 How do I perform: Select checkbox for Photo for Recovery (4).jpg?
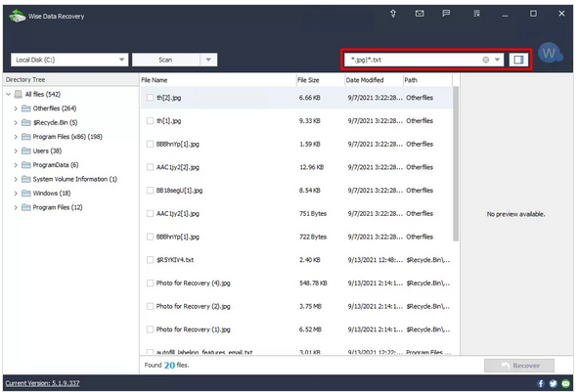click(150, 283)
